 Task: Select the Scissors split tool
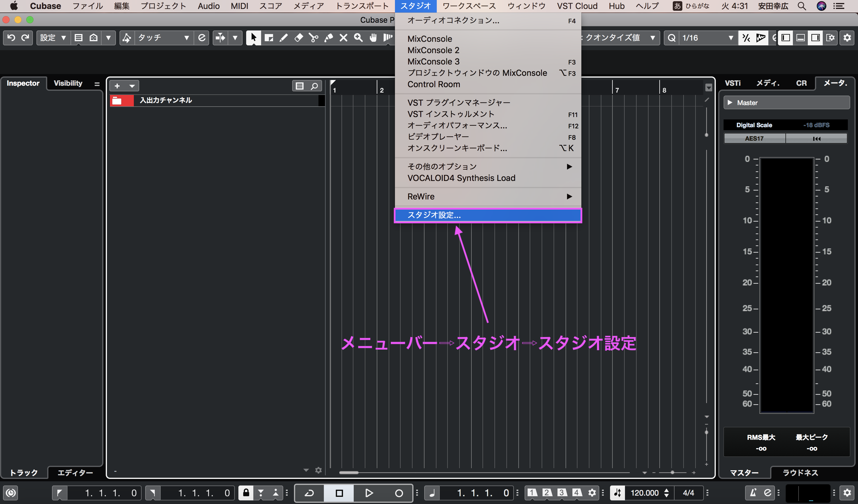pyautogui.click(x=313, y=38)
